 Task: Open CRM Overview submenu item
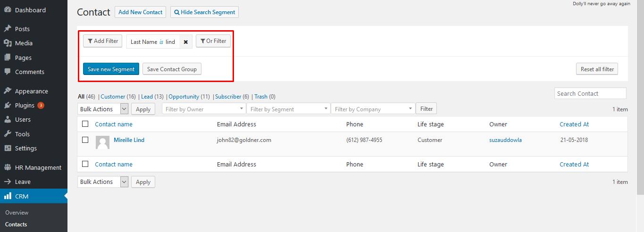17,213
